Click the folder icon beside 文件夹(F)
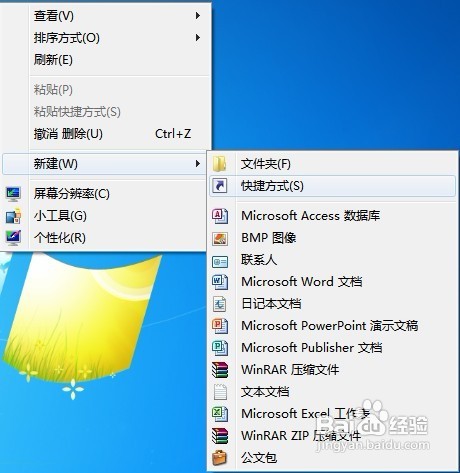 (219, 164)
